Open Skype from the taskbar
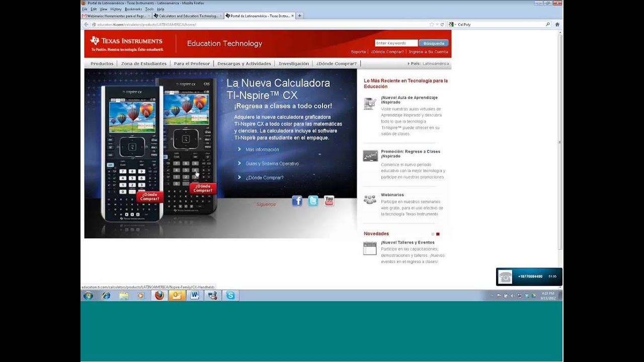644x362 pixels. 230,296
